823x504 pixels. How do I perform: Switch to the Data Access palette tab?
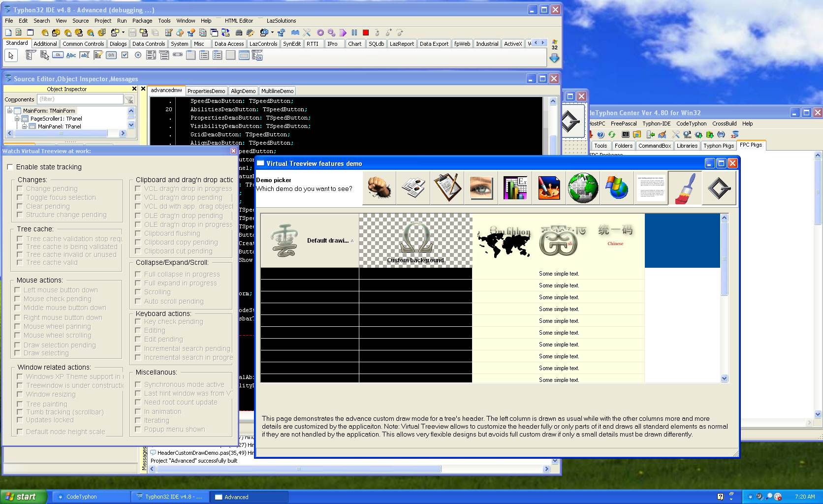click(229, 44)
